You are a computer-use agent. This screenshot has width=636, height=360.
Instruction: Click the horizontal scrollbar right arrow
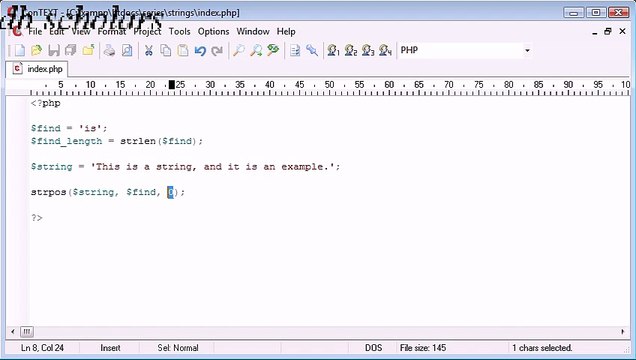tap(623, 332)
